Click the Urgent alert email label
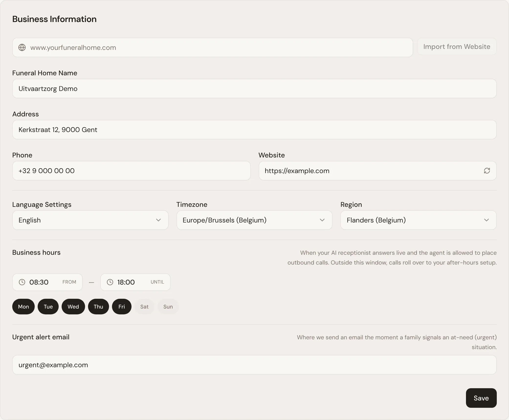The width and height of the screenshot is (509, 420). pyautogui.click(x=41, y=337)
